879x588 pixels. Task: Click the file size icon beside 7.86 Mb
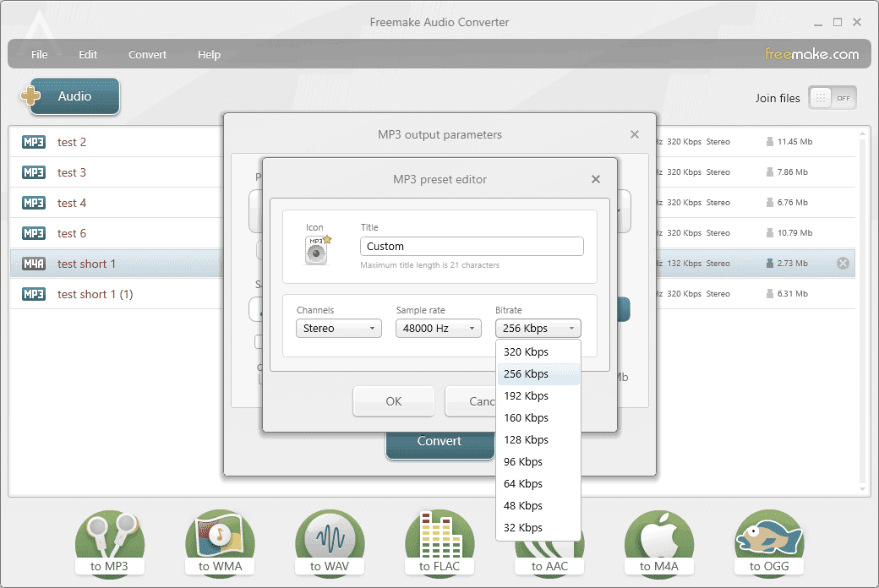(x=770, y=171)
